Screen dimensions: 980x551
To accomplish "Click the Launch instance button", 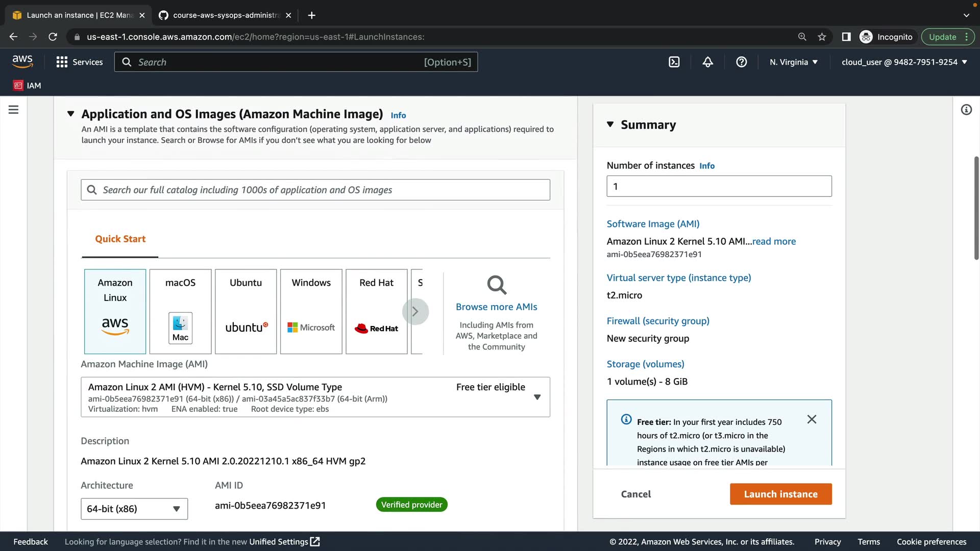I will 780,494.
